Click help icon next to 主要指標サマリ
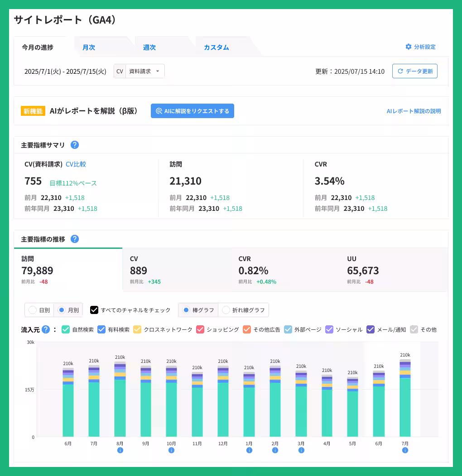Screen dimensions: 462x476 (x=75, y=145)
